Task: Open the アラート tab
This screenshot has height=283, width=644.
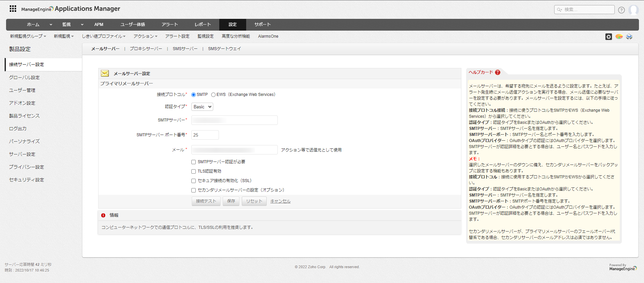Action: (x=169, y=25)
